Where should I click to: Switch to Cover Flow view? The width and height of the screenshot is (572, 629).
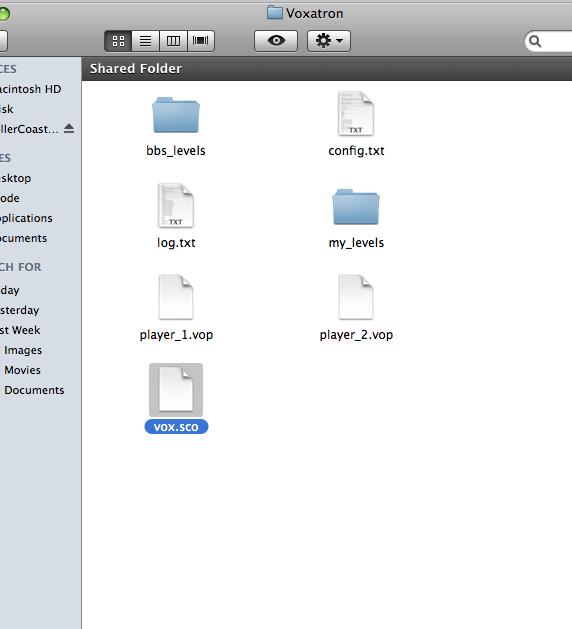201,41
